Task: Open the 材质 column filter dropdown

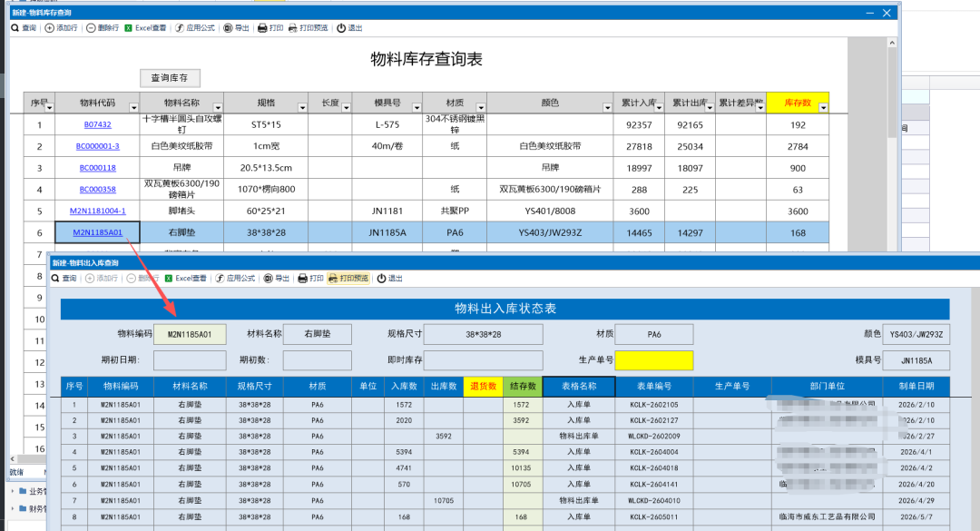Action: pos(481,108)
